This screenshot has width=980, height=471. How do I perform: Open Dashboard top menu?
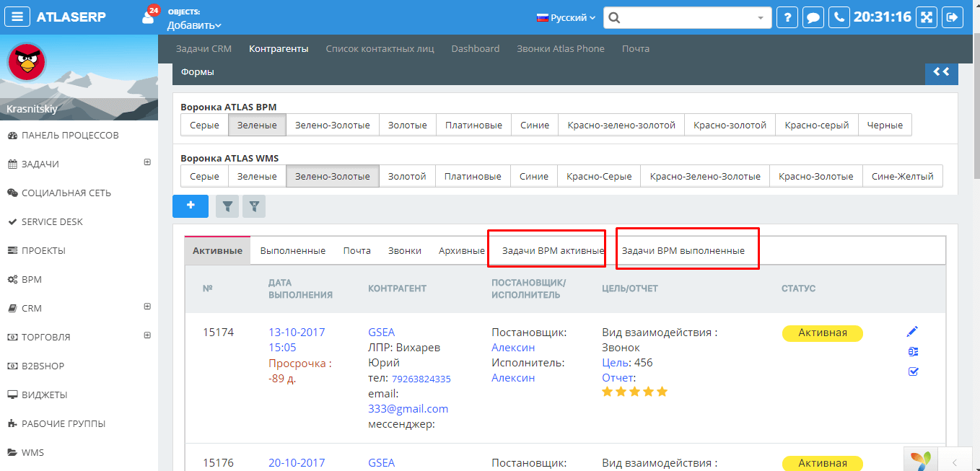(x=476, y=48)
